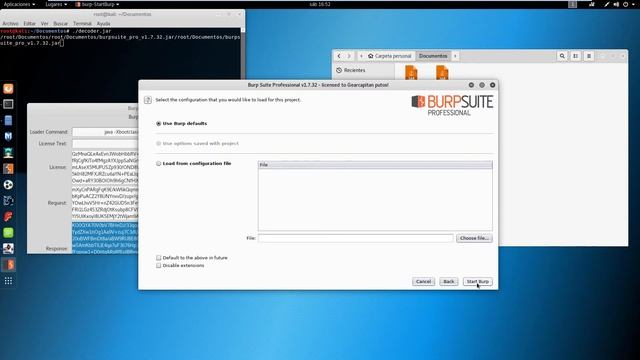Launch the orange Burp Suite icon mid-dock
The image size is (640, 360).
point(8,169)
